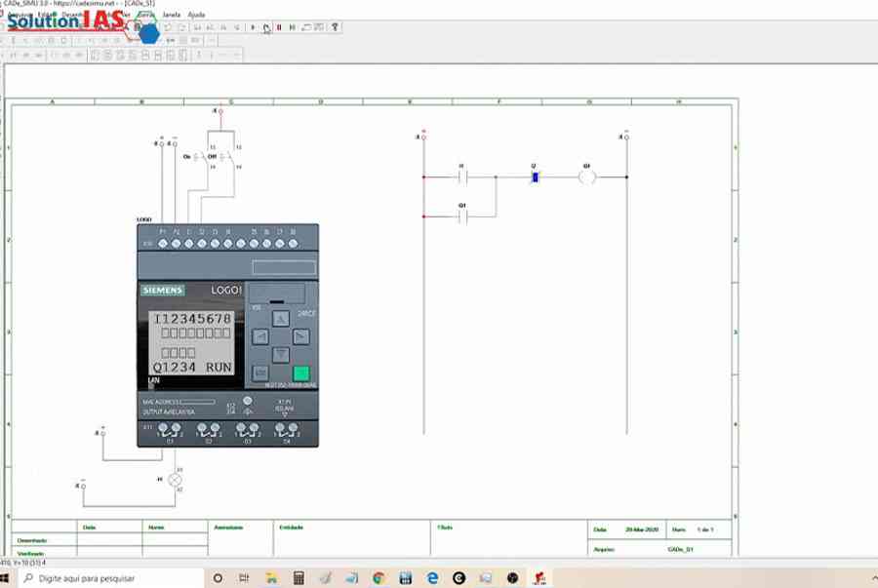The height and width of the screenshot is (588, 878).
Task: Open the Janela menu
Action: point(171,15)
